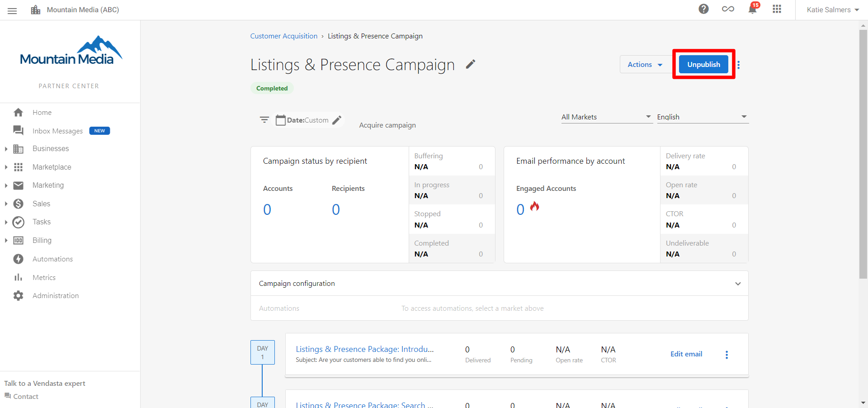
Task: Click the Unpublish button
Action: click(703, 65)
